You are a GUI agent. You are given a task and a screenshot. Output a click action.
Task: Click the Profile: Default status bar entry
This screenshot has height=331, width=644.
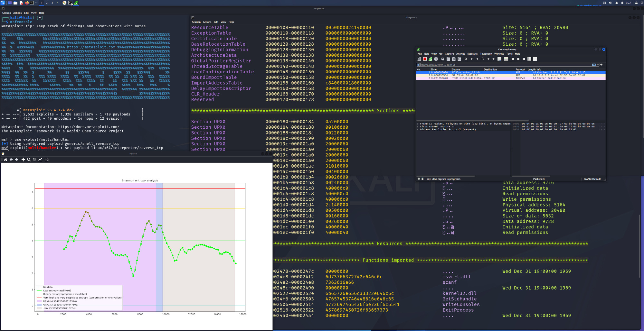click(x=592, y=179)
